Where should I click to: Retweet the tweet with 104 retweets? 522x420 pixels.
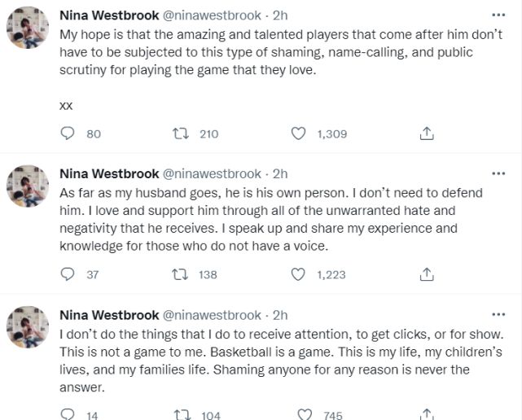point(182,414)
